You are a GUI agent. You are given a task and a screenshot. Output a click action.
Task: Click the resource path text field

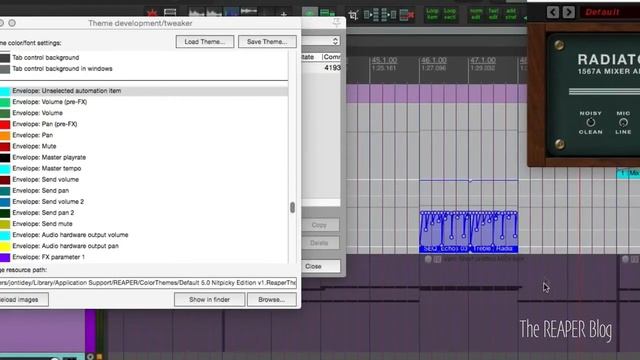pos(148,283)
